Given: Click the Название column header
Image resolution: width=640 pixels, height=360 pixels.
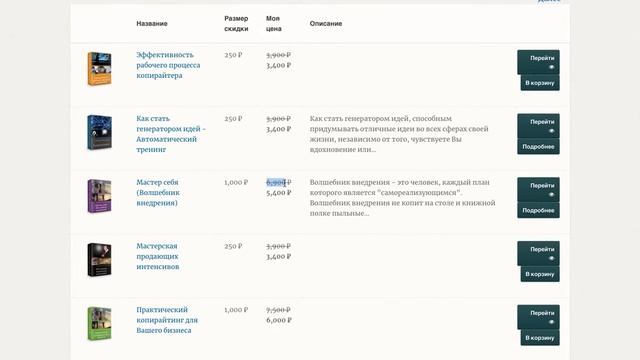Looking at the screenshot, I should (152, 24).
